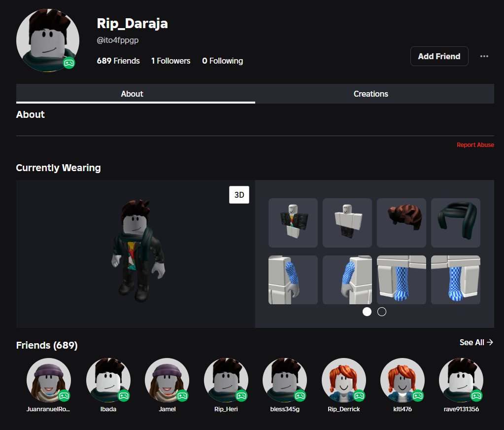
Task: Open the black jacket shirt item thumbnail
Action: click(293, 223)
